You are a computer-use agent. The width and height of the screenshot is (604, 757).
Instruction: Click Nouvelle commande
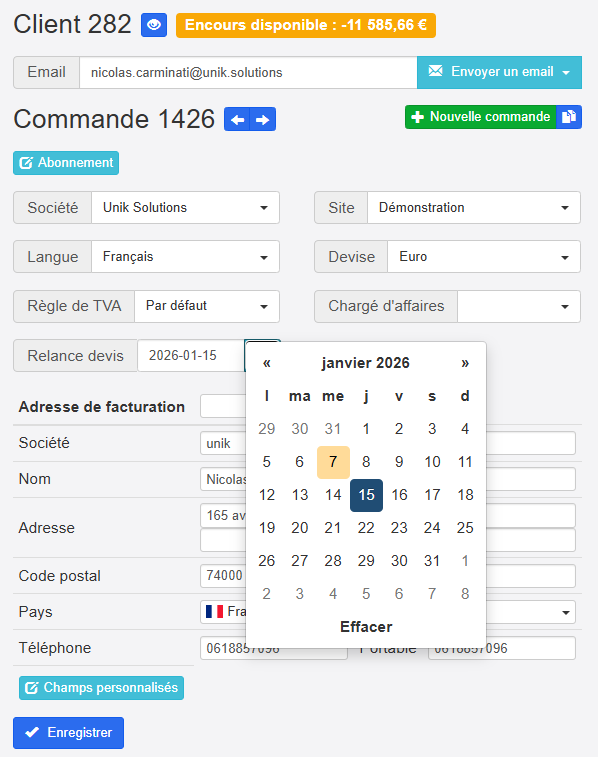point(480,117)
